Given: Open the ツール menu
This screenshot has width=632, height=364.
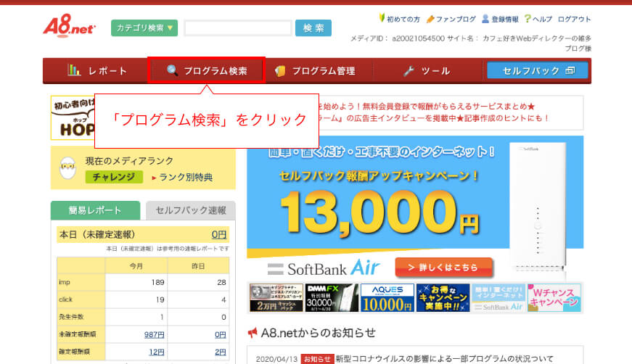Looking at the screenshot, I should (x=427, y=71).
